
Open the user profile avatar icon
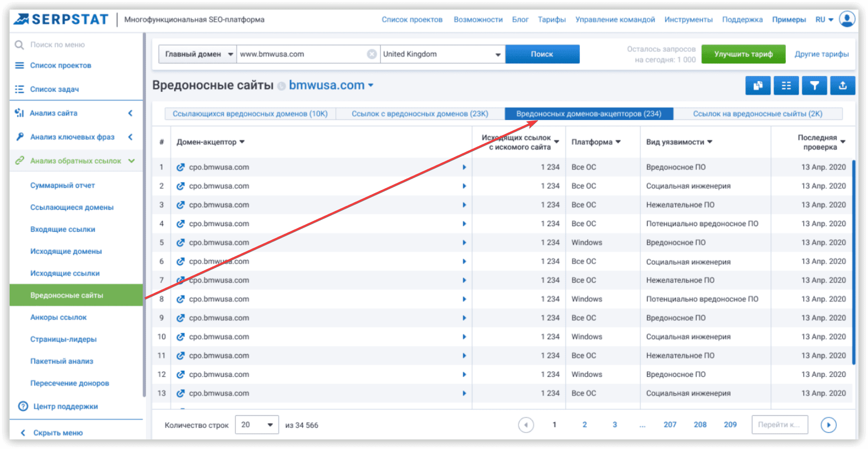tap(847, 19)
